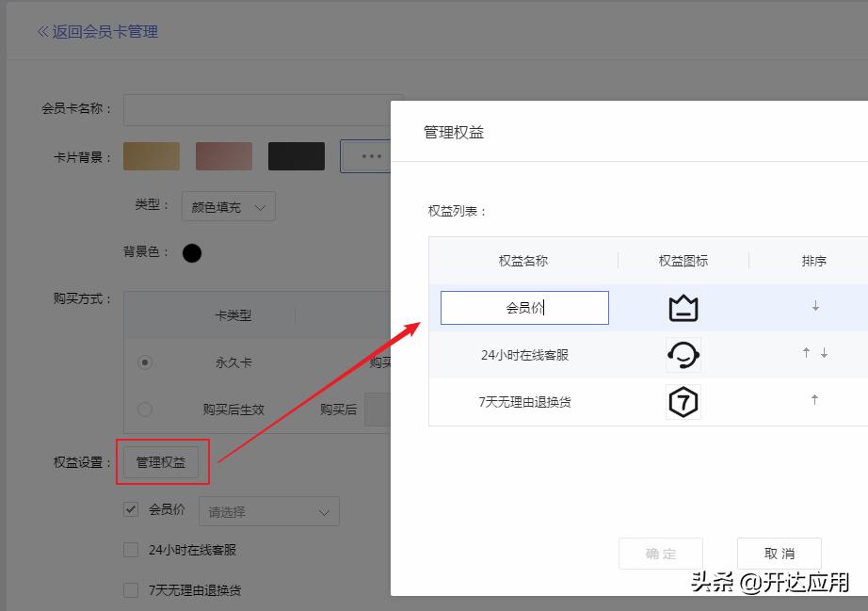The width and height of the screenshot is (868, 611).
Task: Open more card backgrounds via the ... button
Action: point(368,155)
